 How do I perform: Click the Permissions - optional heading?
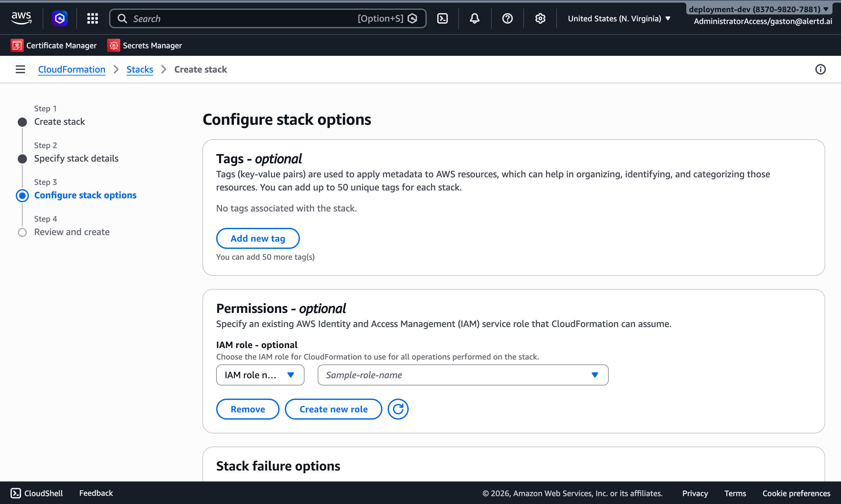click(x=281, y=308)
